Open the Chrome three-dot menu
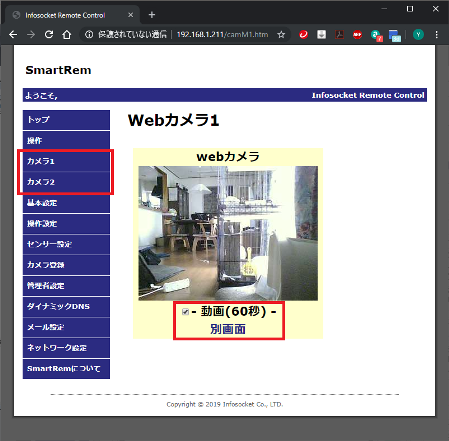449x441 pixels. tap(436, 34)
